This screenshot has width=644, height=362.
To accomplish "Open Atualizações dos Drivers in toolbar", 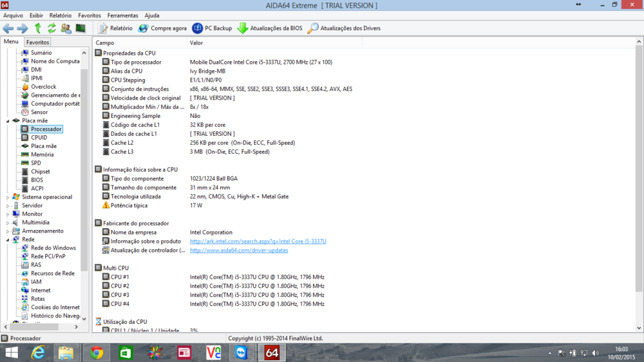I will pos(344,28).
